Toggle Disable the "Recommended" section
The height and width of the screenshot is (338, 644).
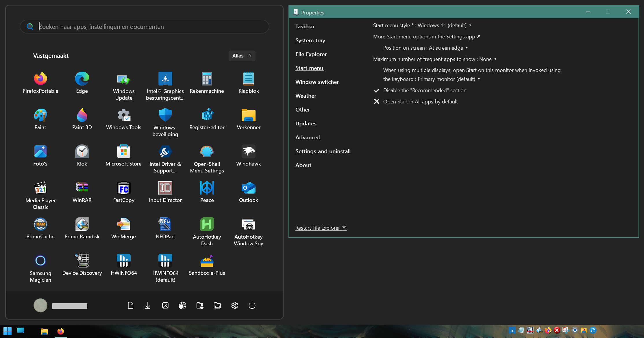420,90
